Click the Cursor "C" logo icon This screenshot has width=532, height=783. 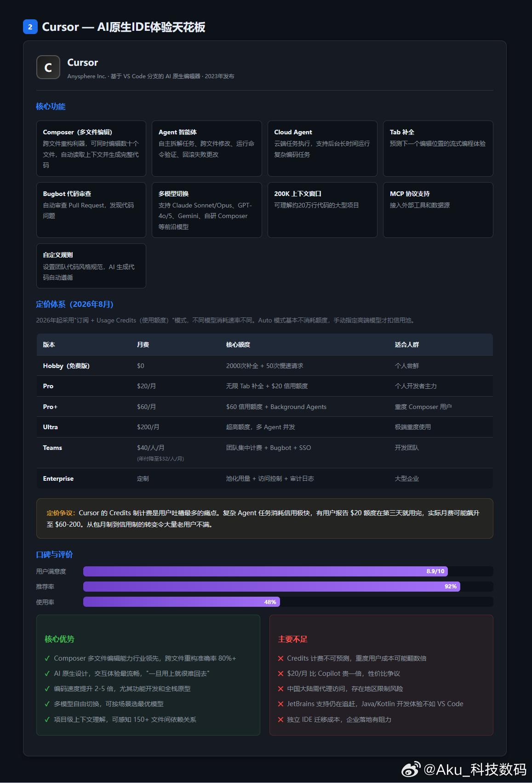tap(48, 67)
